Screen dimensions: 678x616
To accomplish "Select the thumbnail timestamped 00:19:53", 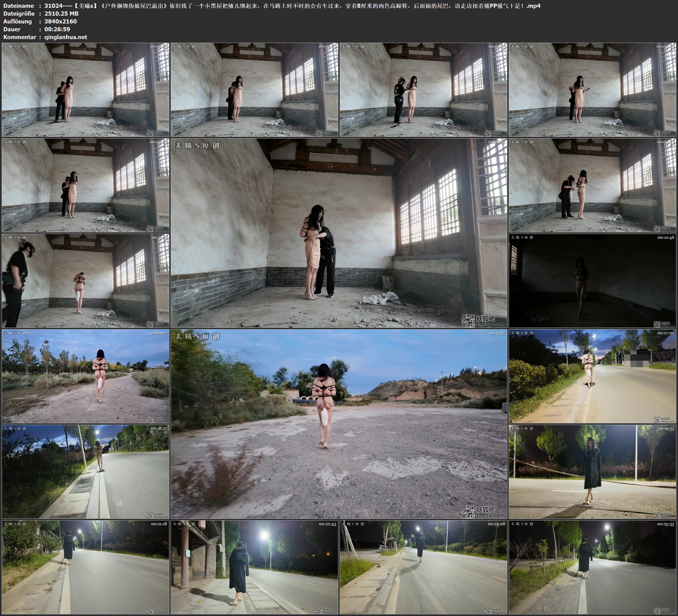I will click(593, 471).
